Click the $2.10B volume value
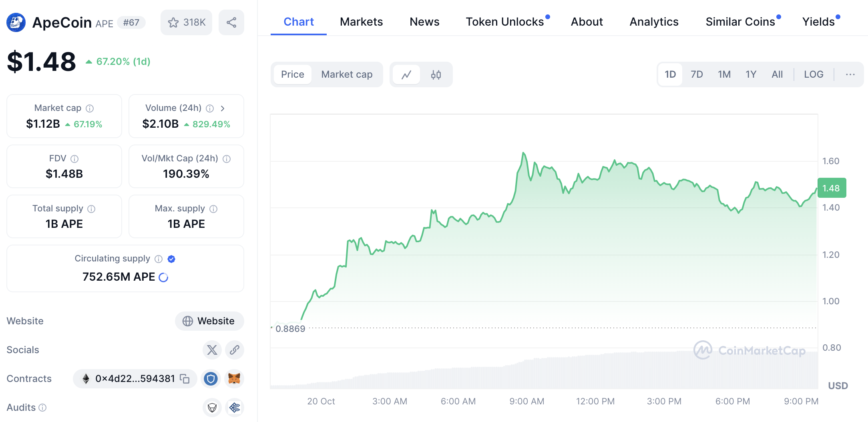Image resolution: width=868 pixels, height=422 pixels. [160, 124]
